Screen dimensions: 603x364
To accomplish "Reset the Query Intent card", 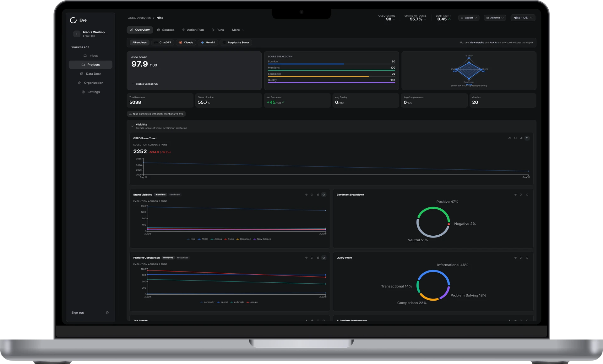I will (527, 258).
